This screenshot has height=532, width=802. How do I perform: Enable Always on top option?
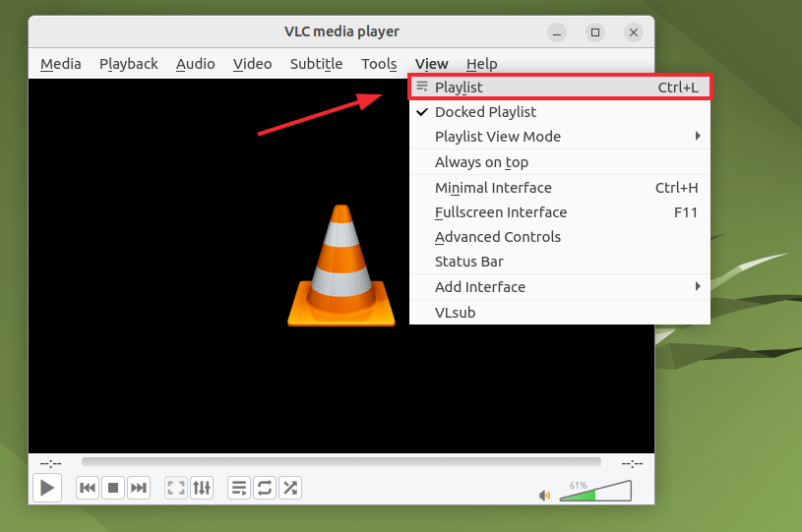click(x=560, y=162)
